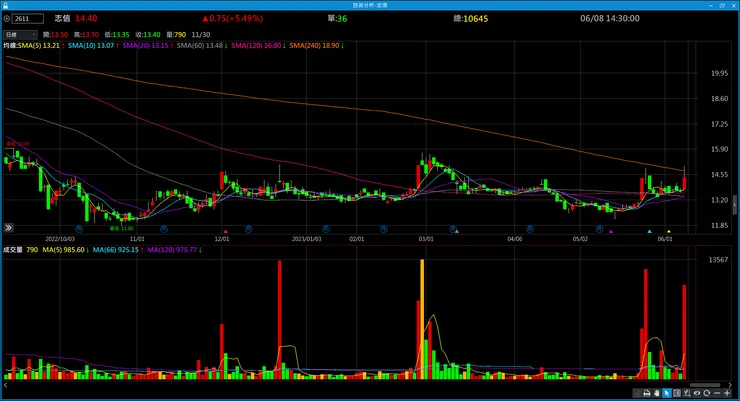This screenshot has width=740, height=401.
Task: Click the month marker after 12/01
Action: (249, 229)
